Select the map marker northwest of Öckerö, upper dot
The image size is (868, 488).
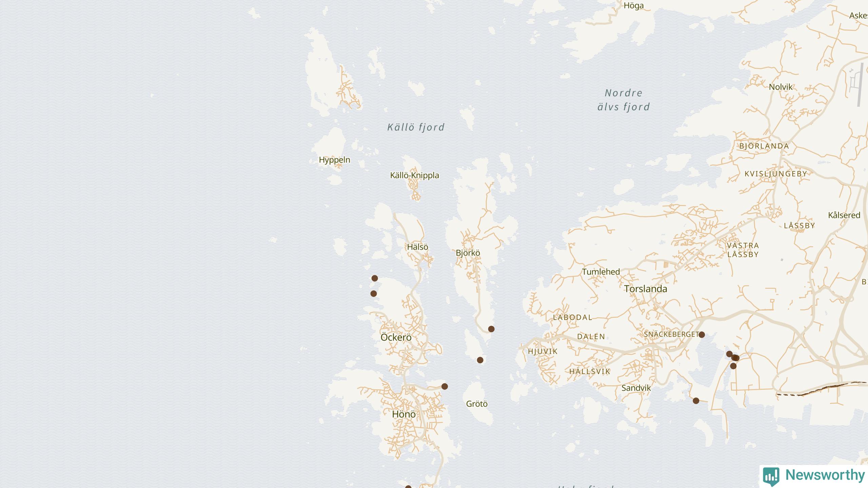(375, 278)
